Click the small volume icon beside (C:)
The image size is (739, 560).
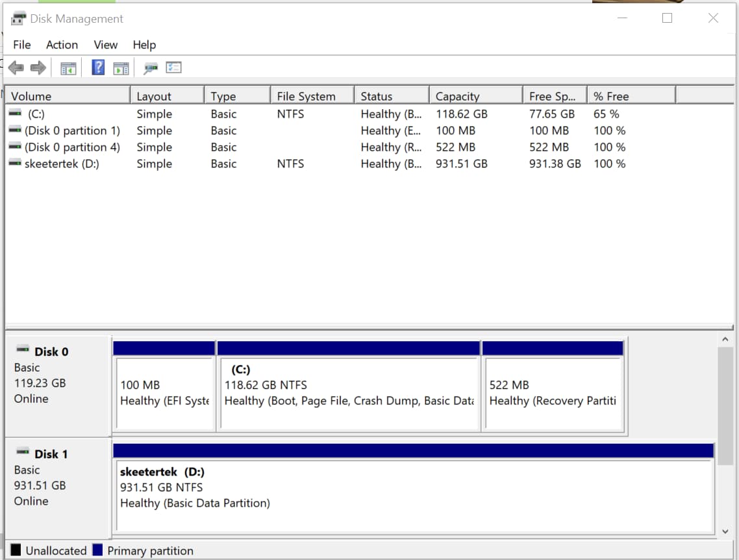14,114
